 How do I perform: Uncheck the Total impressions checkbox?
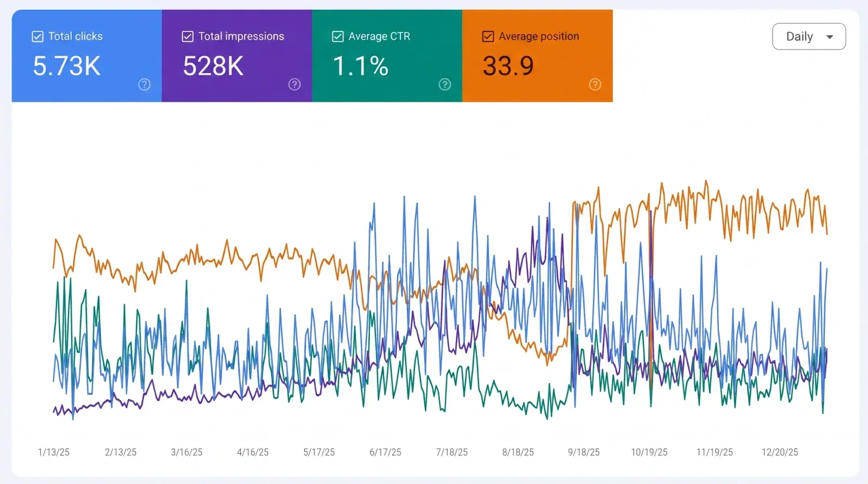click(188, 36)
